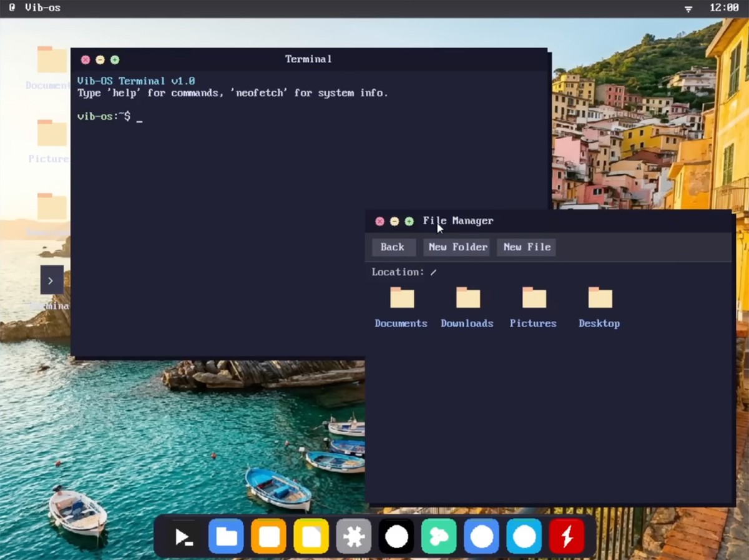
Task: Create a folder with the New Folder button
Action: tap(458, 247)
